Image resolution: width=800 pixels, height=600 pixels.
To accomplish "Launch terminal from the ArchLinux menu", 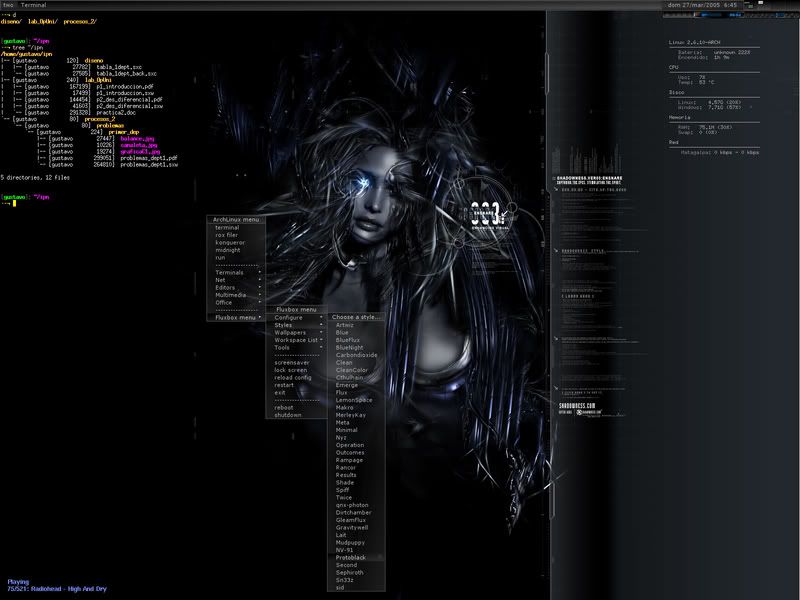I will (x=228, y=227).
